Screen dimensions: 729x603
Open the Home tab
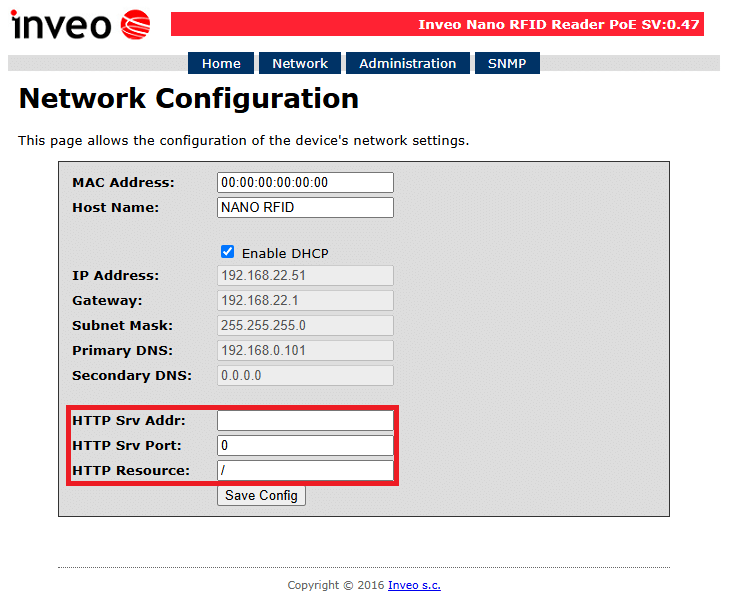[221, 63]
